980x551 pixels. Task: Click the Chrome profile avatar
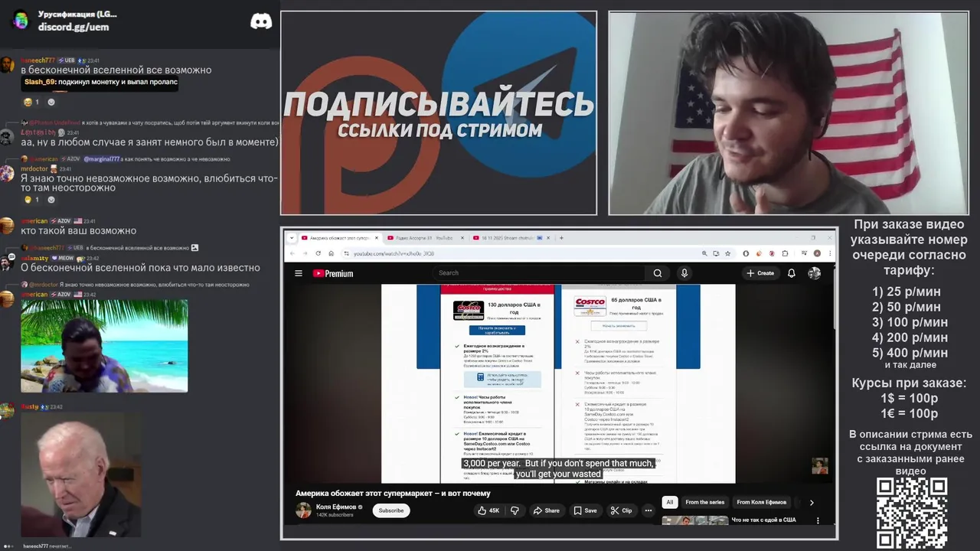(817, 253)
